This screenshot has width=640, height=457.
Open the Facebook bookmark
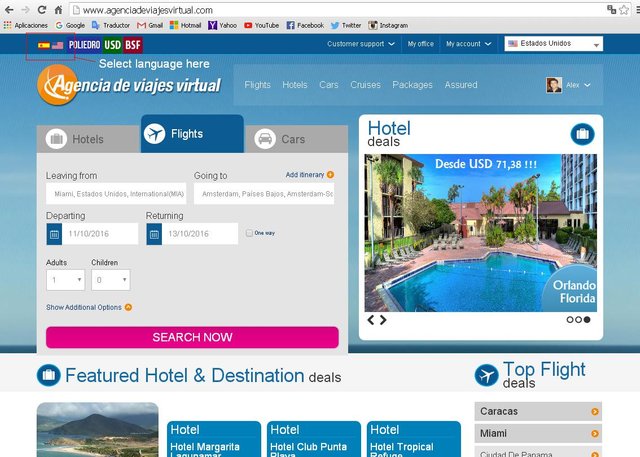pyautogui.click(x=305, y=25)
